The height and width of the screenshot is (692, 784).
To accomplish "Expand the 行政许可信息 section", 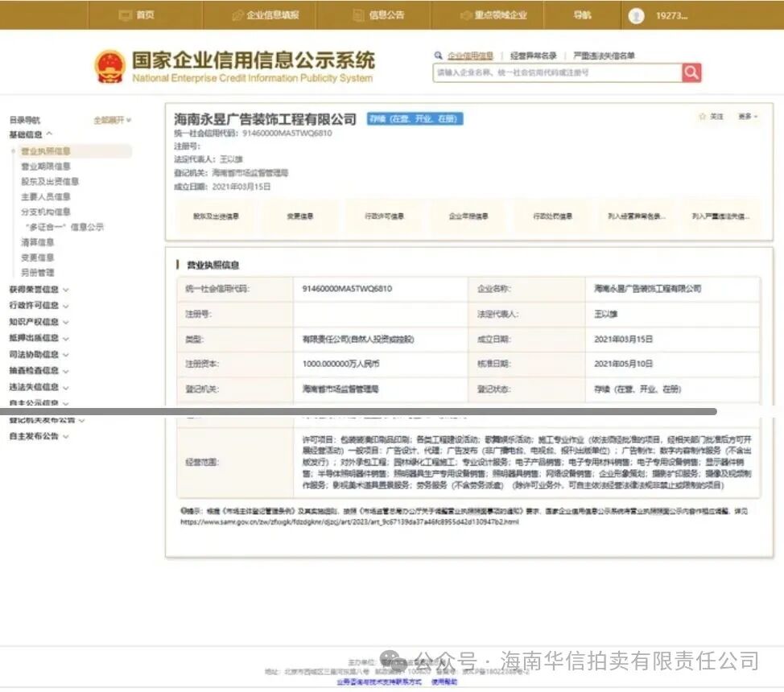I will tap(39, 306).
